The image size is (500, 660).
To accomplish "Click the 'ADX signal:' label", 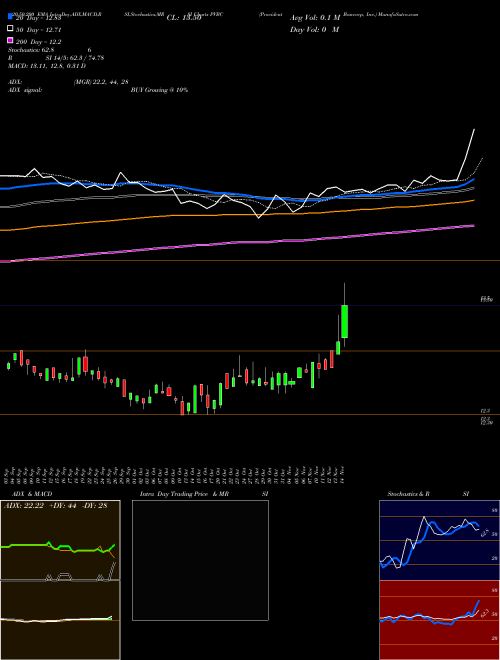I will (x=25, y=90).
